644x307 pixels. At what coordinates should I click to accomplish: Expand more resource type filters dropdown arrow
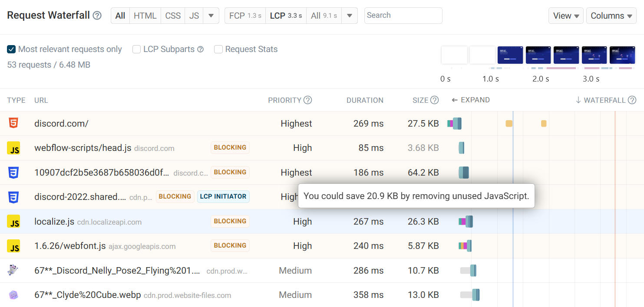[x=211, y=16]
